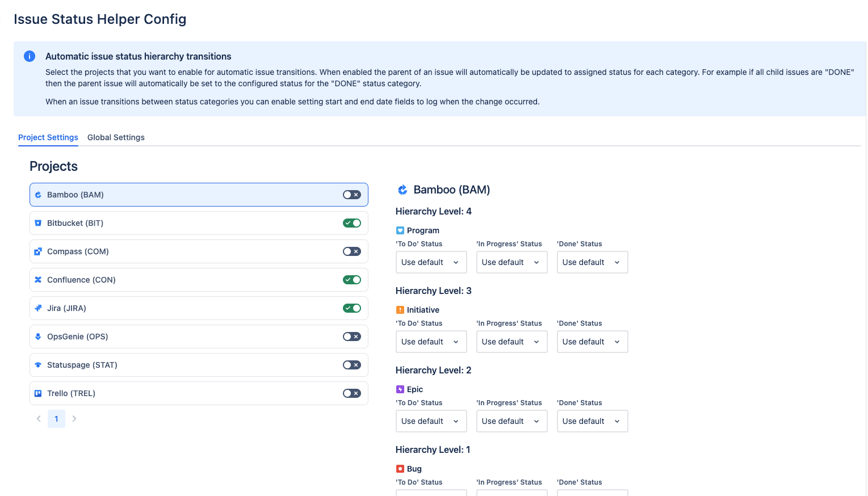Click 'Automatic issue status hierarchy transitions' heading
The image size is (868, 496).
click(x=139, y=56)
